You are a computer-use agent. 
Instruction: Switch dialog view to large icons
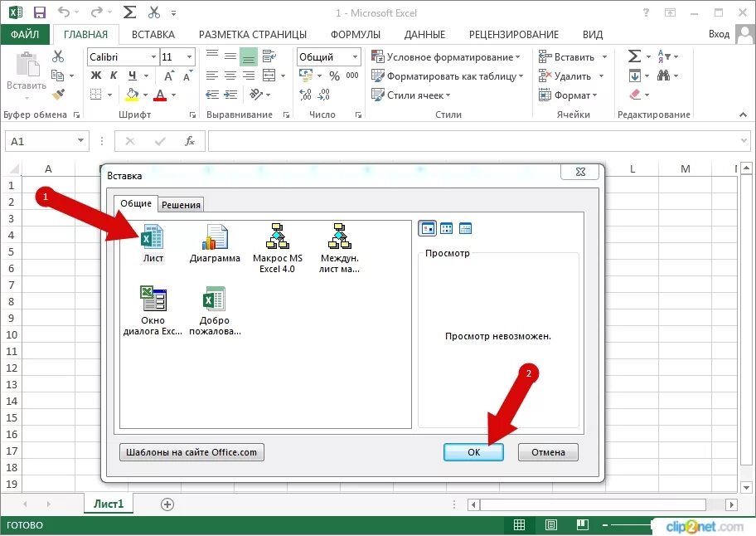[428, 228]
